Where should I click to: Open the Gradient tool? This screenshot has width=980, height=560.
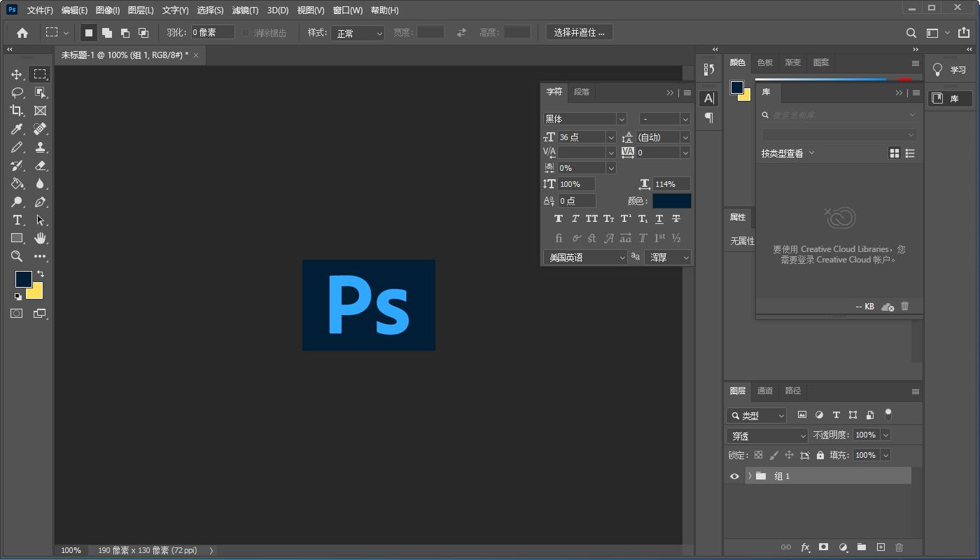click(15, 183)
